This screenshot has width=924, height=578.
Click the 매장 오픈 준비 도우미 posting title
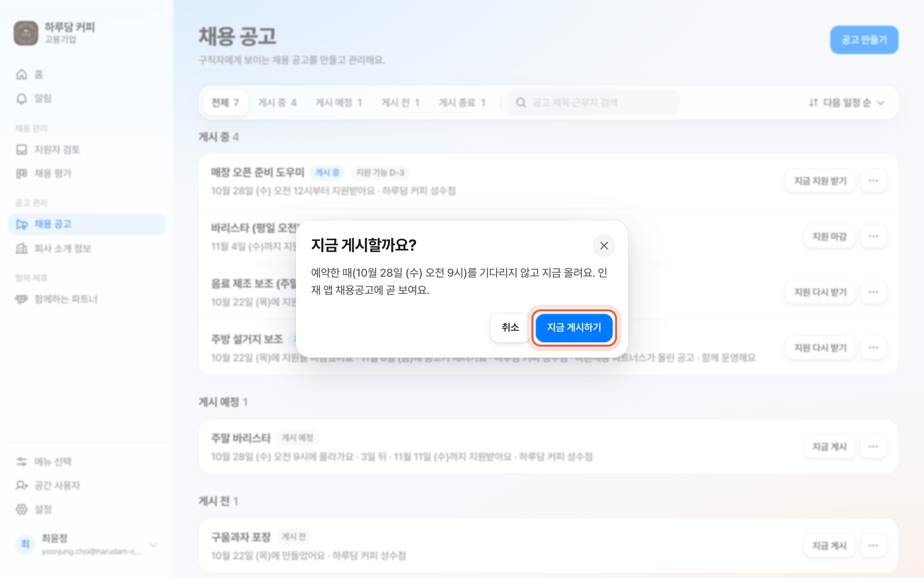coord(258,172)
